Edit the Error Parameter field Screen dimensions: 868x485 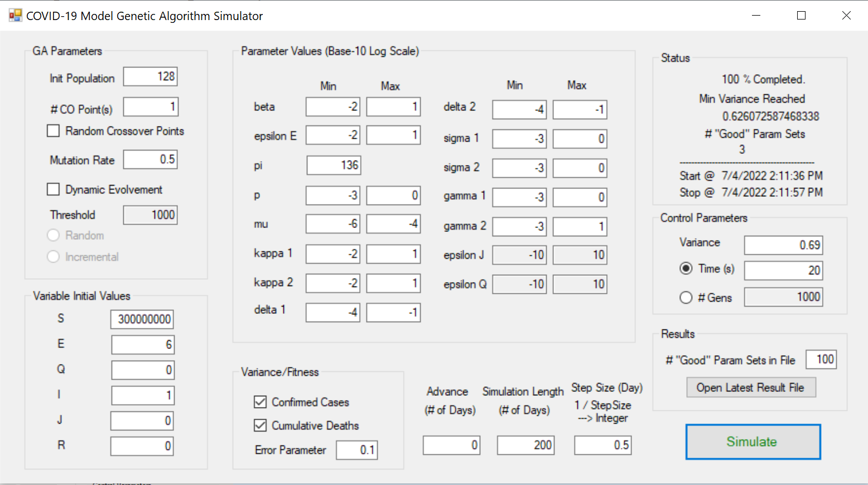pyautogui.click(x=356, y=450)
